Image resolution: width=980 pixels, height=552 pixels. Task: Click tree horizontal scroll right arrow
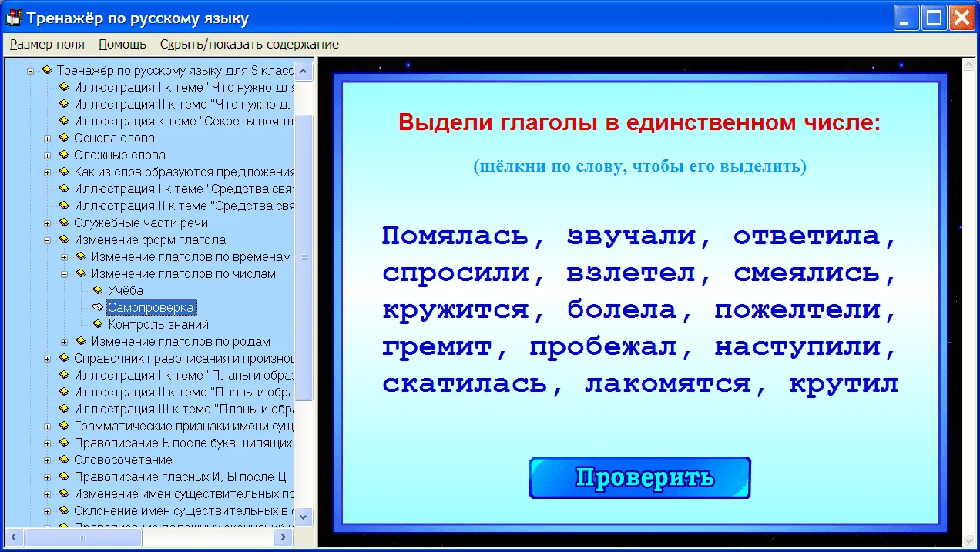pos(284,537)
